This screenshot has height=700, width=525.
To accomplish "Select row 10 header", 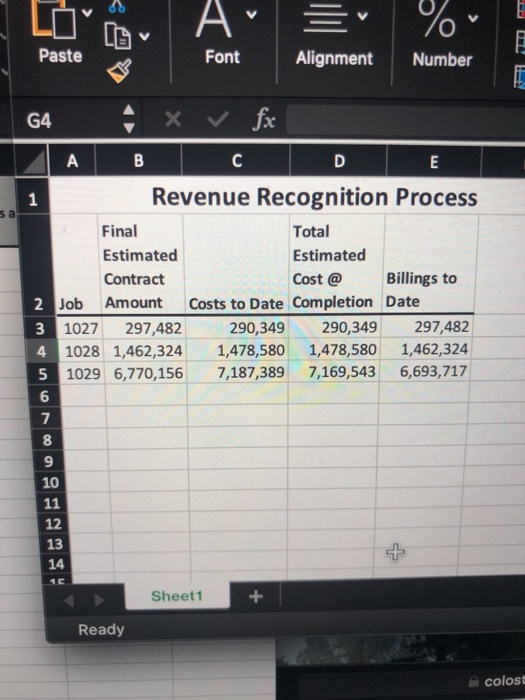I will point(50,483).
